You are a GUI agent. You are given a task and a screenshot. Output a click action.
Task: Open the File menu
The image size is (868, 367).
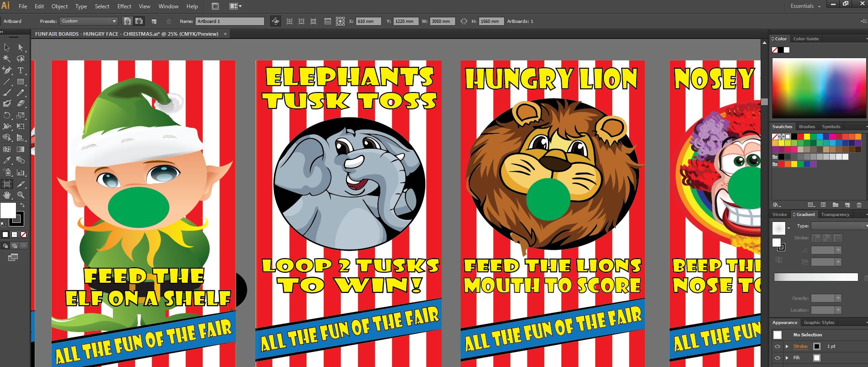23,6
